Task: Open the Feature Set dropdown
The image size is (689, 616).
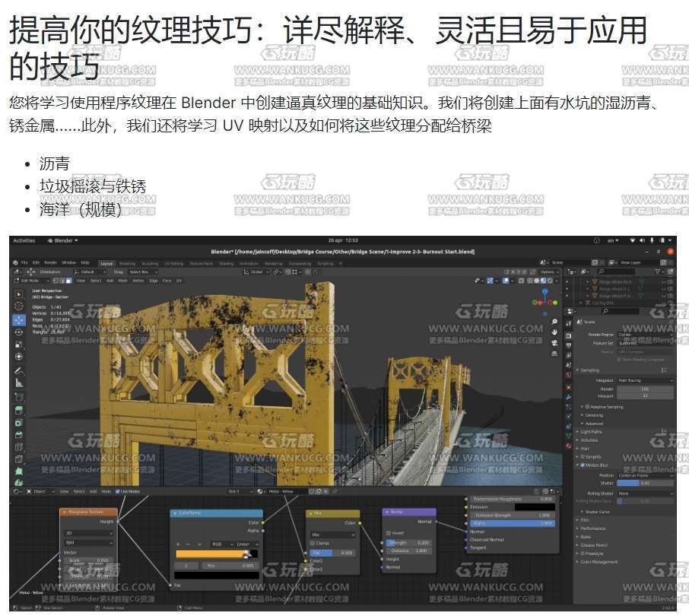Action: click(x=645, y=343)
